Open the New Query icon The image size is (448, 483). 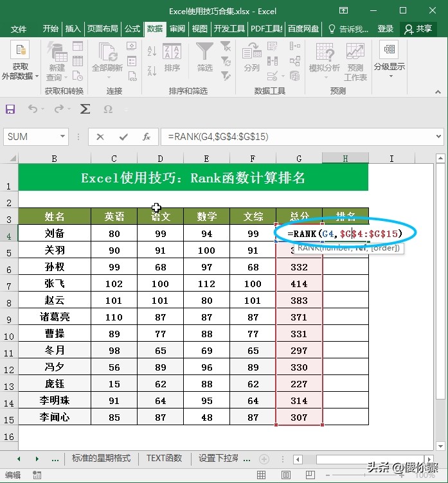point(57,52)
